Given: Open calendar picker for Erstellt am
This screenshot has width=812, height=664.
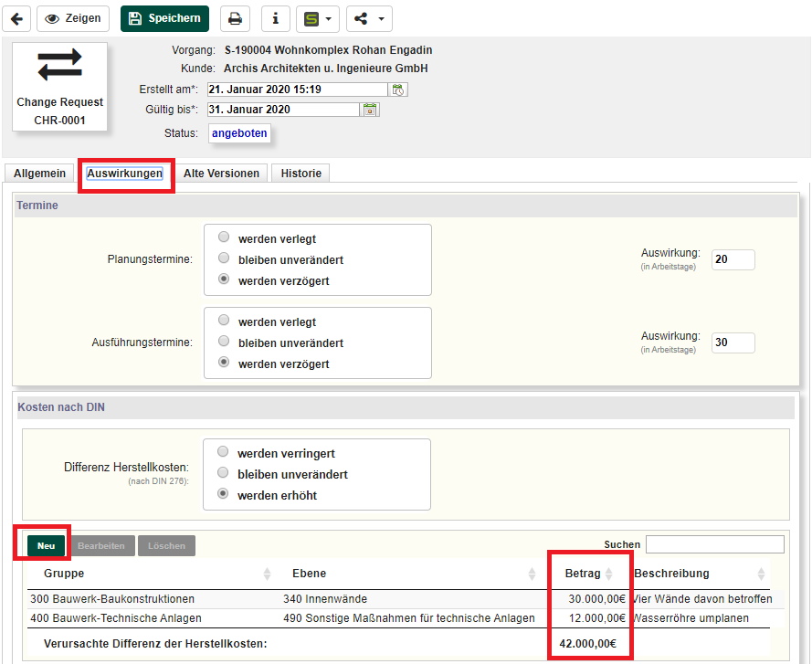Looking at the screenshot, I should point(398,90).
